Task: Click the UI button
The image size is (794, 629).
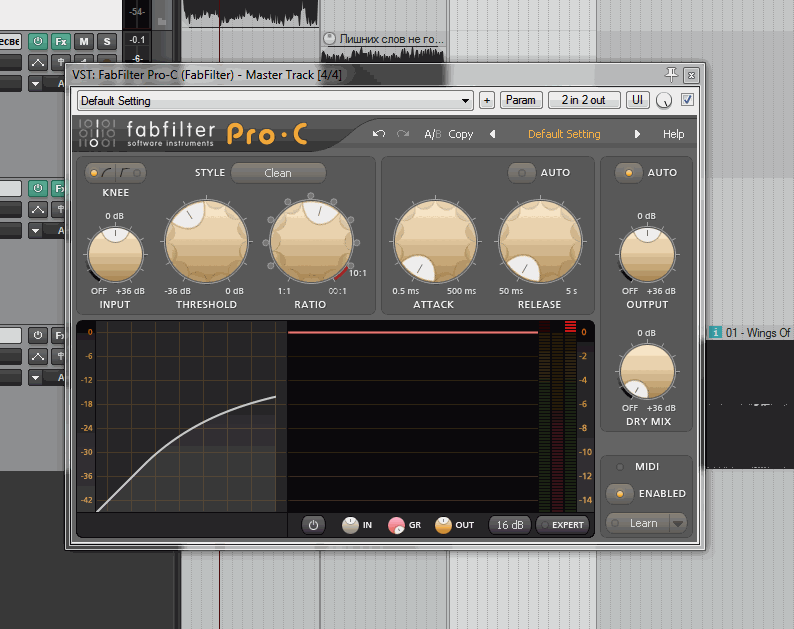Action: click(638, 100)
